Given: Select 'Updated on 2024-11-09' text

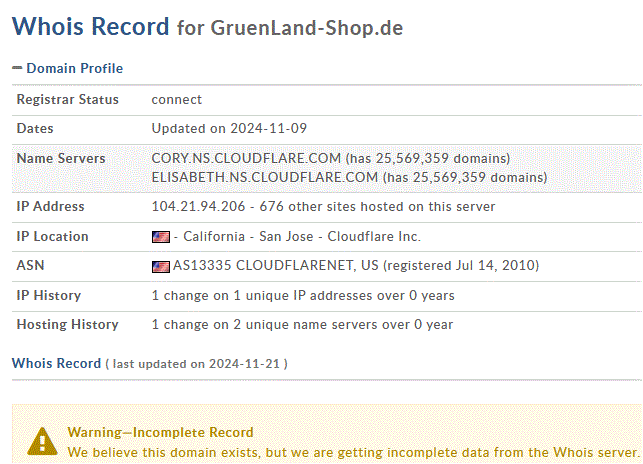Looking at the screenshot, I should point(229,128).
